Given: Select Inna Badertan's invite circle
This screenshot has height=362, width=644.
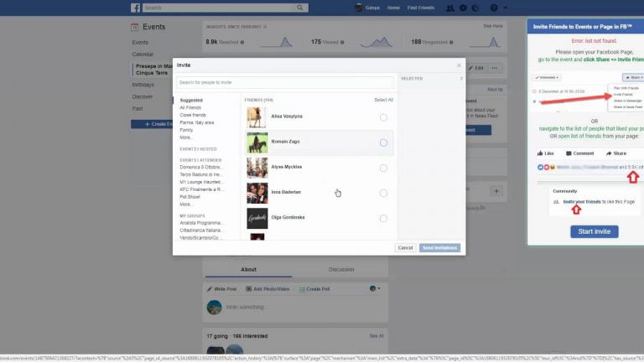Looking at the screenshot, I should (x=383, y=194).
